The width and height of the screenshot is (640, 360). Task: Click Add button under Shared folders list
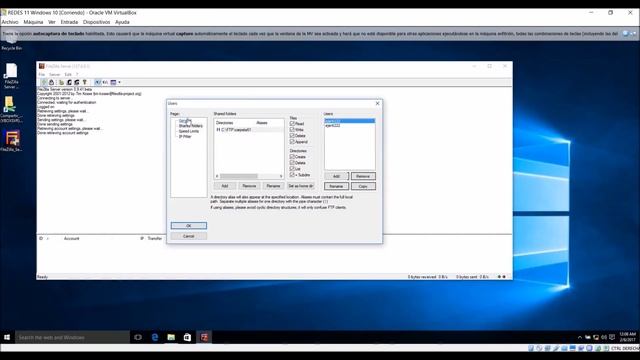click(x=225, y=186)
